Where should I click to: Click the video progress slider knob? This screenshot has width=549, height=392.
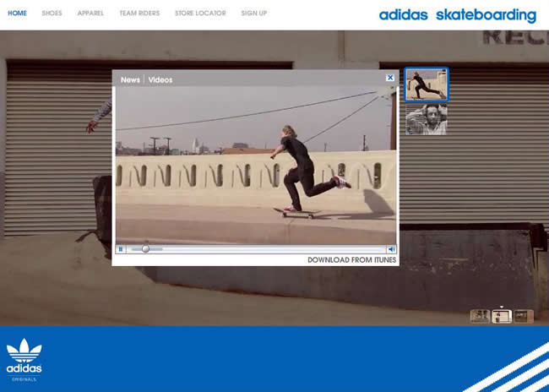145,248
